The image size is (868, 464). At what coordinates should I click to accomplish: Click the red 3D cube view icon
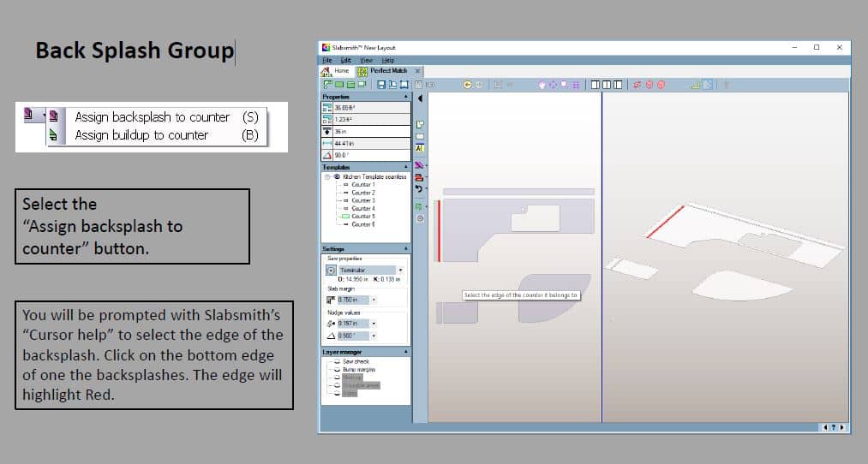pyautogui.click(x=649, y=85)
